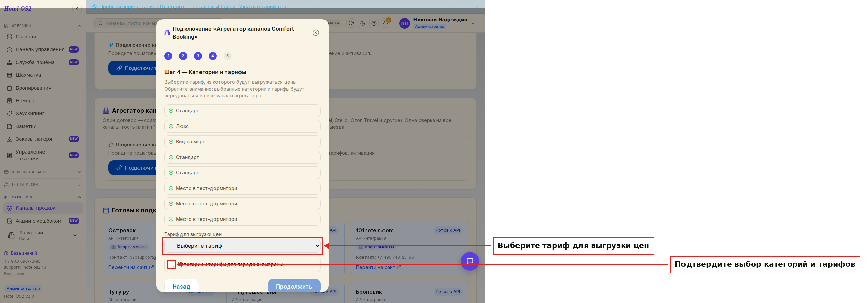Toggle dark mode moon icon
Viewport: 868px width, 303px height.
363,23
